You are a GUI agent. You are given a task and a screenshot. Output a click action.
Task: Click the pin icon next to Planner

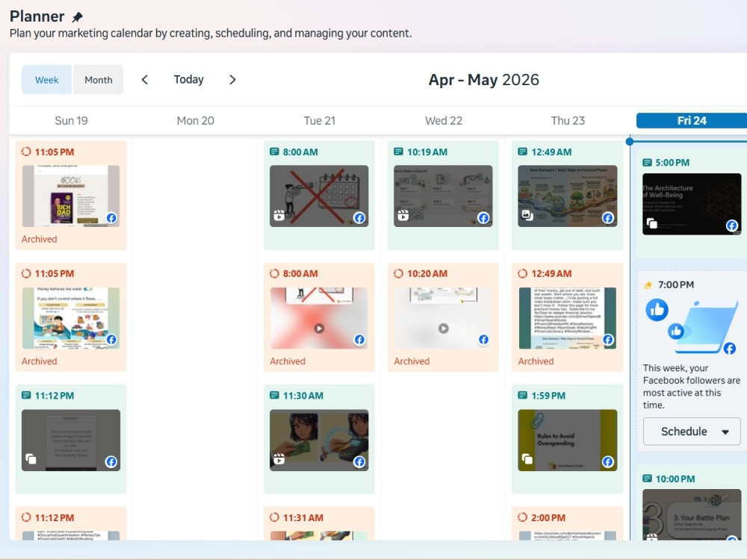click(77, 17)
